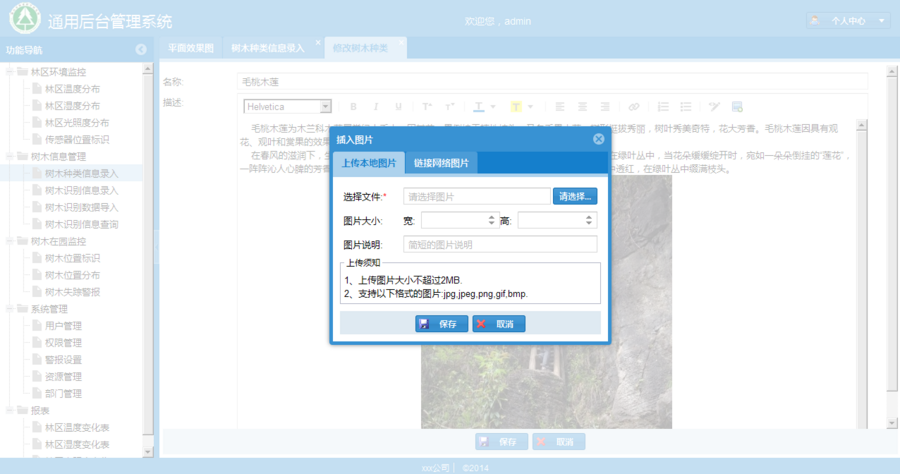Collapse the 树木在园监控 tree node
This screenshot has width=900, height=474.
pos(10,241)
